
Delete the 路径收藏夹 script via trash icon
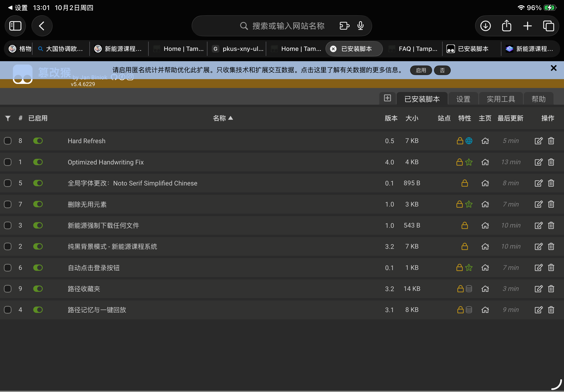point(551,289)
